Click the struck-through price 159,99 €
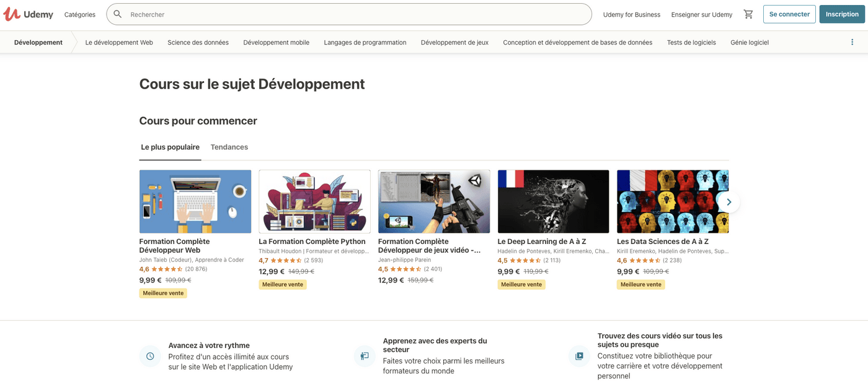The image size is (868, 384). pos(420,280)
